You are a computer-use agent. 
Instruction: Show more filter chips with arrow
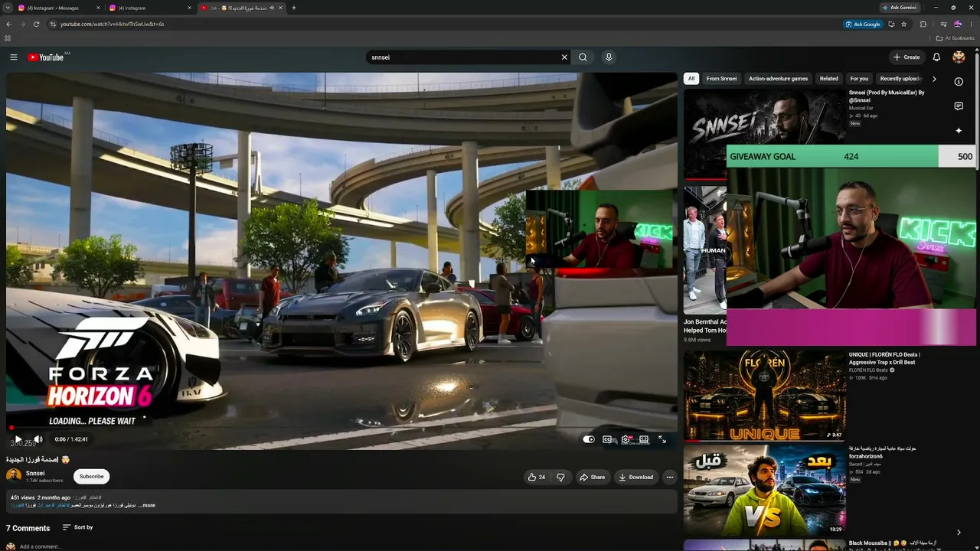coord(934,79)
